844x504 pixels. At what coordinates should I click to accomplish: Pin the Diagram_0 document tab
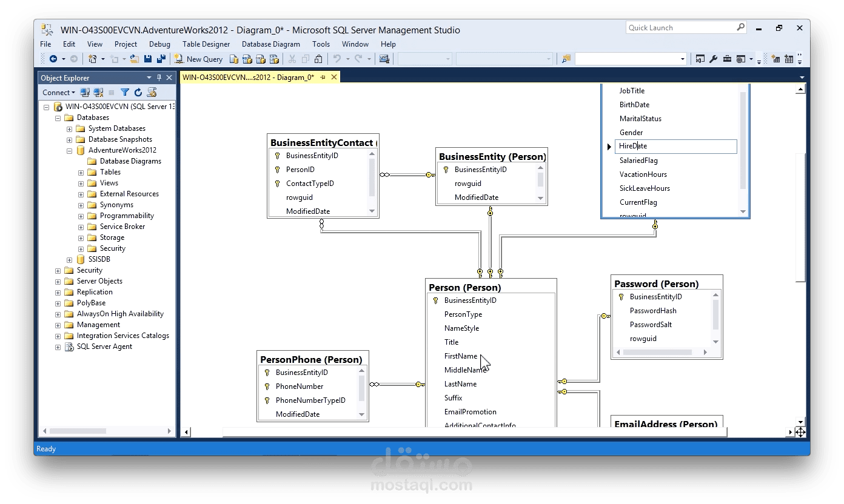coord(323,77)
